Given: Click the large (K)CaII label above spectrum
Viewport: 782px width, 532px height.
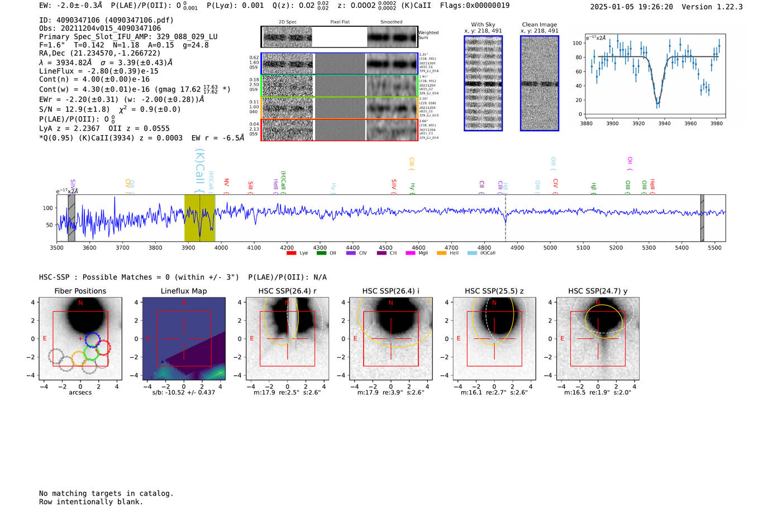Looking at the screenshot, I should (199, 170).
